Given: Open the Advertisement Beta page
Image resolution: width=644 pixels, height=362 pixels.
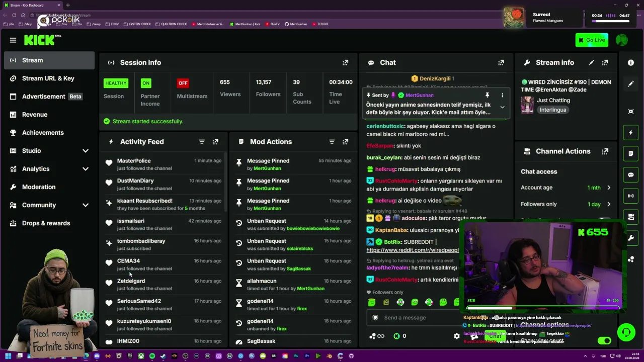Looking at the screenshot, I should [49, 97].
